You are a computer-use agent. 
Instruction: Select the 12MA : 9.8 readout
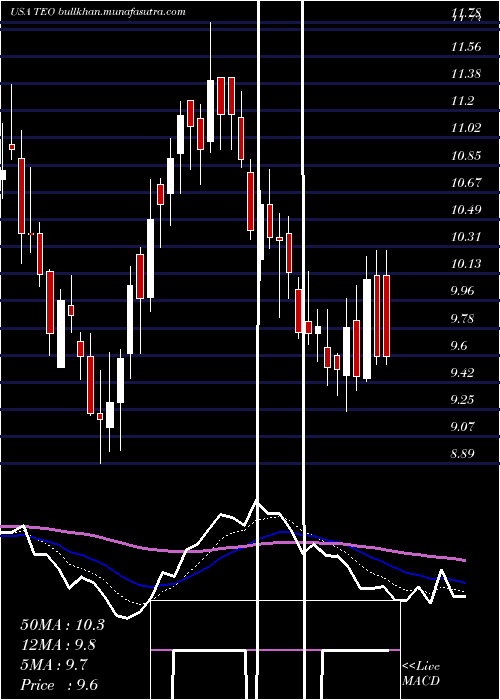coord(58,645)
